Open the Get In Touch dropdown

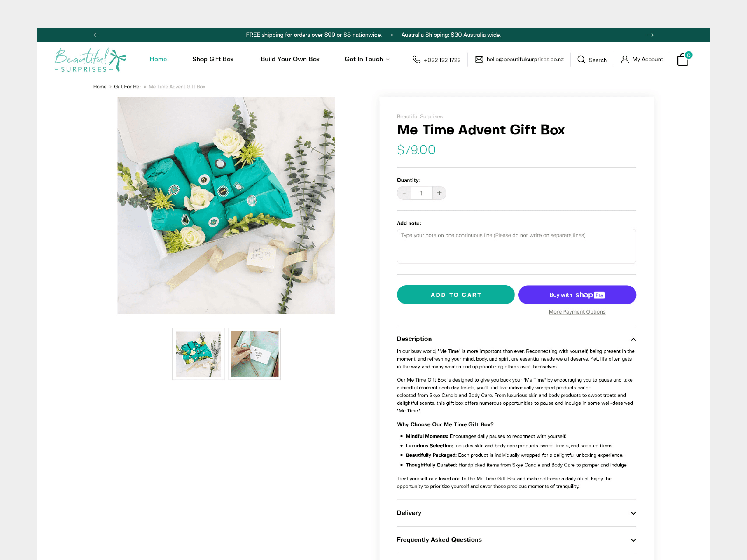coord(367,59)
